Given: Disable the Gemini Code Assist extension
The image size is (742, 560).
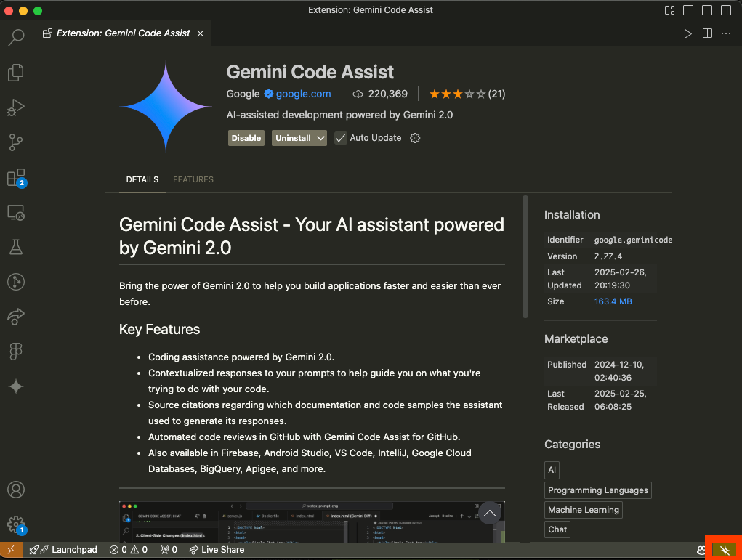Looking at the screenshot, I should [x=246, y=138].
